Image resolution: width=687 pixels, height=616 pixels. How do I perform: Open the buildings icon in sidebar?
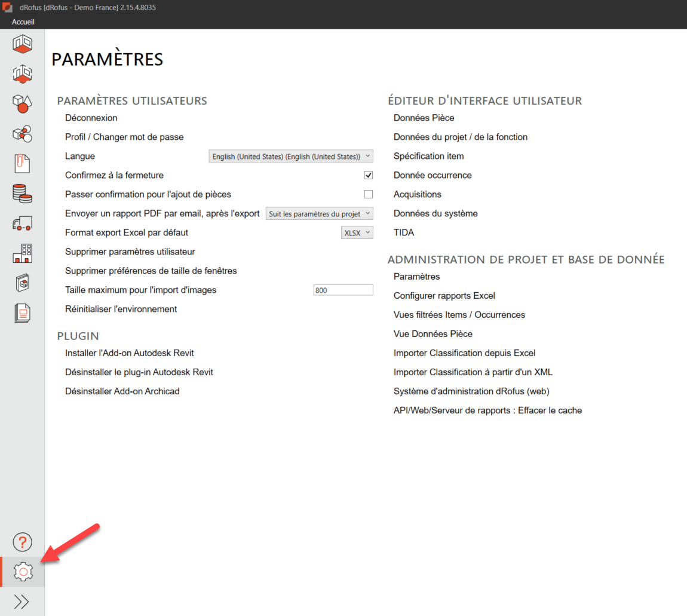click(x=22, y=253)
